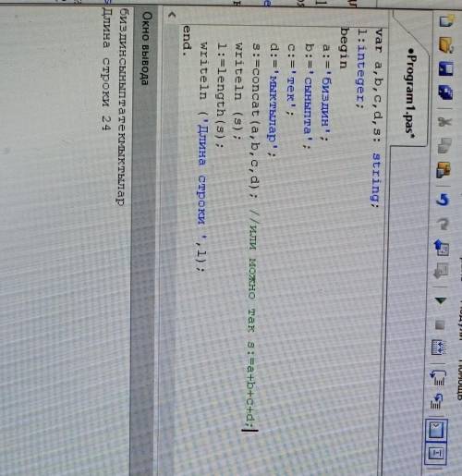Click the gray Redo arrow icon
This screenshot has width=462, height=476.
(443, 223)
